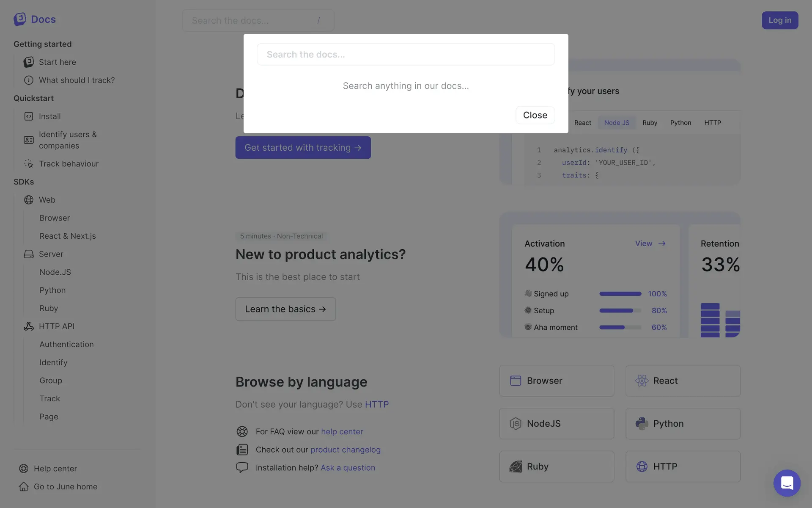This screenshot has height=508, width=812.
Task: Click the June Docs logo icon
Action: (x=20, y=19)
